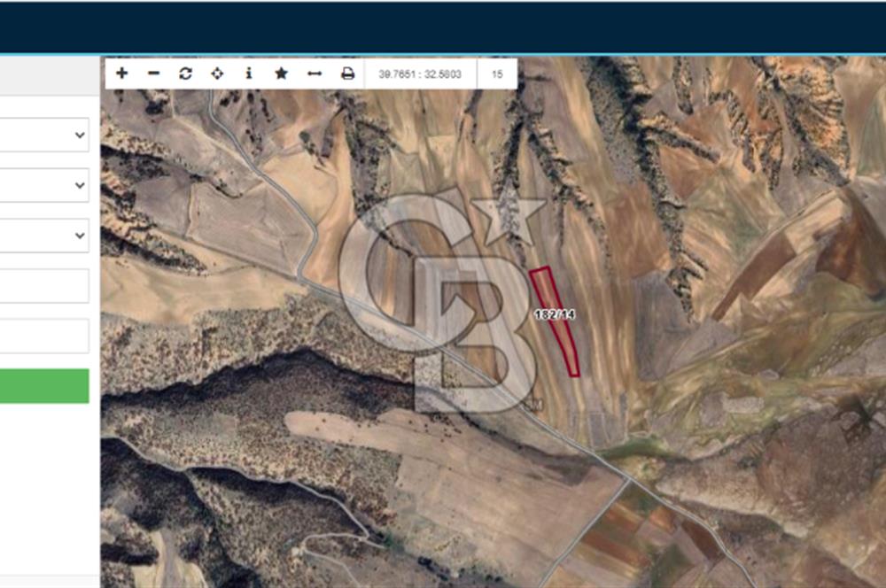The image size is (886, 588).
Task: Click the 182/14 parcel label
Action: (555, 314)
